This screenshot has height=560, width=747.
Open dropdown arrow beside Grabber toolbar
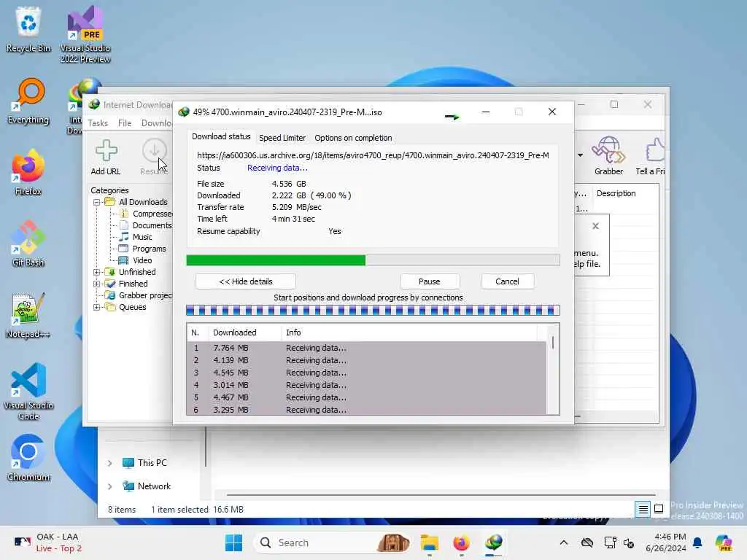tap(580, 155)
